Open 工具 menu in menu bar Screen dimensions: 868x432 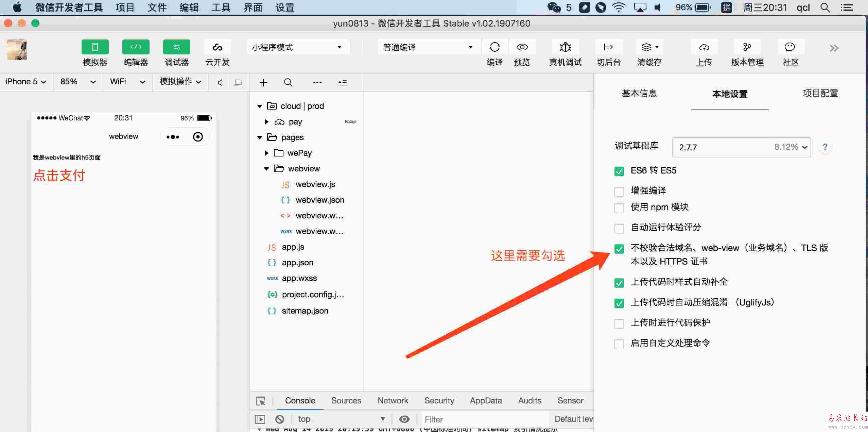point(221,7)
